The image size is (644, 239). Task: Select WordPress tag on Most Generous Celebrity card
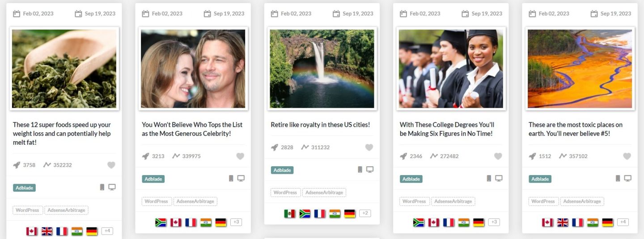coord(156,201)
